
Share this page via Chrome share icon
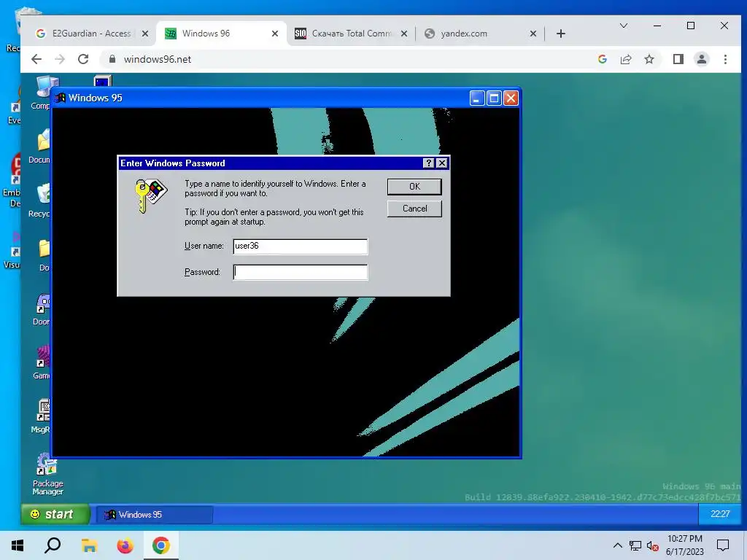(626, 59)
